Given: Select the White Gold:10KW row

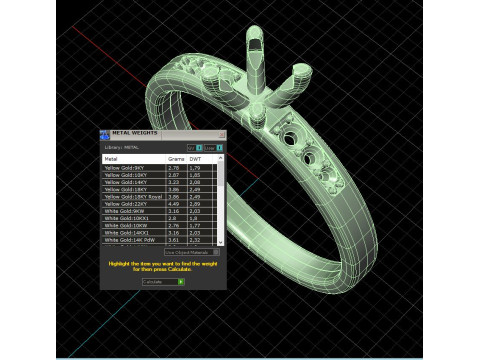Looking at the screenshot, I should coord(159,226).
